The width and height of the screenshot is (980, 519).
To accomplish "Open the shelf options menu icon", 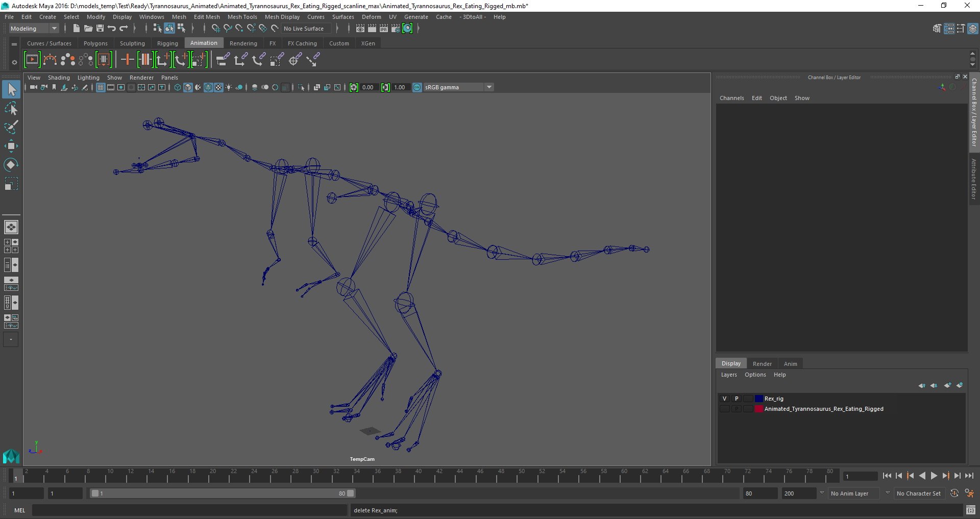I will point(14,62).
